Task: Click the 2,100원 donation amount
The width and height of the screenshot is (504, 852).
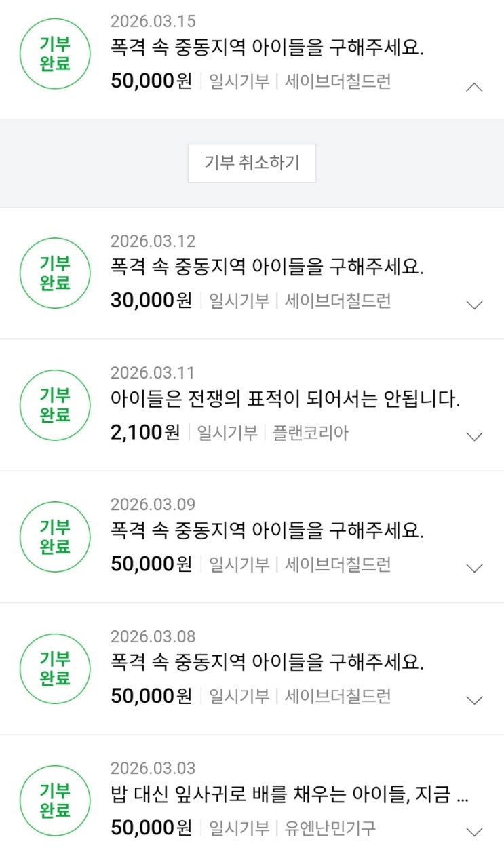Action: click(145, 433)
